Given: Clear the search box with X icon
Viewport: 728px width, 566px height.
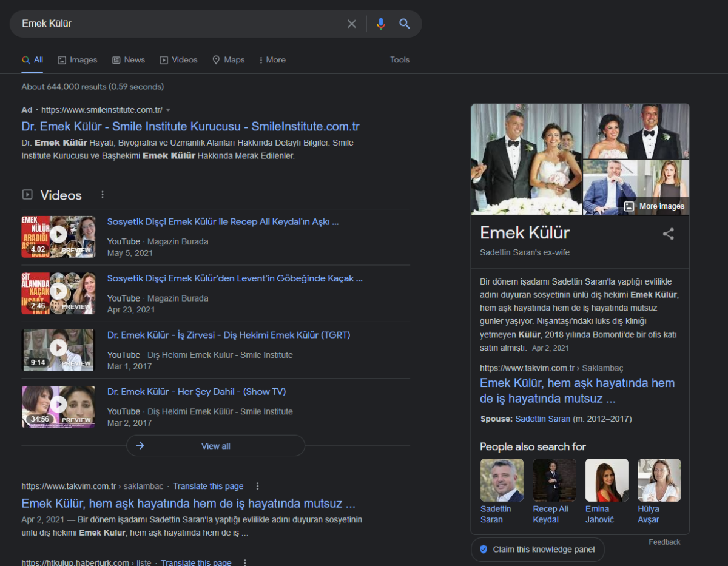Looking at the screenshot, I should pyautogui.click(x=352, y=24).
